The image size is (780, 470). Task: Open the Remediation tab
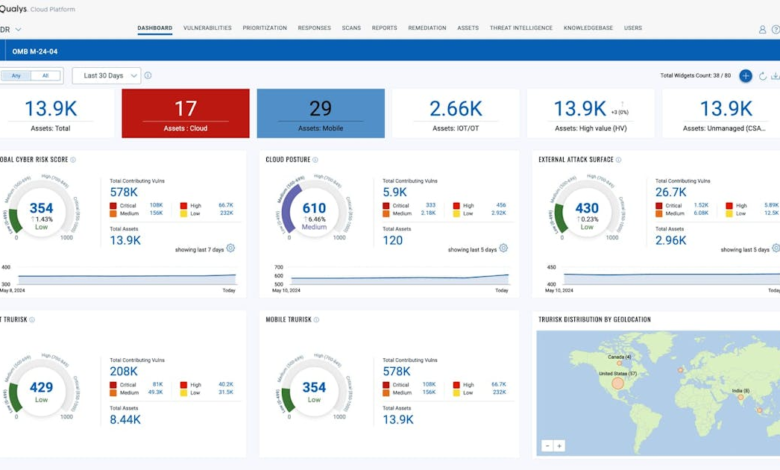point(427,28)
